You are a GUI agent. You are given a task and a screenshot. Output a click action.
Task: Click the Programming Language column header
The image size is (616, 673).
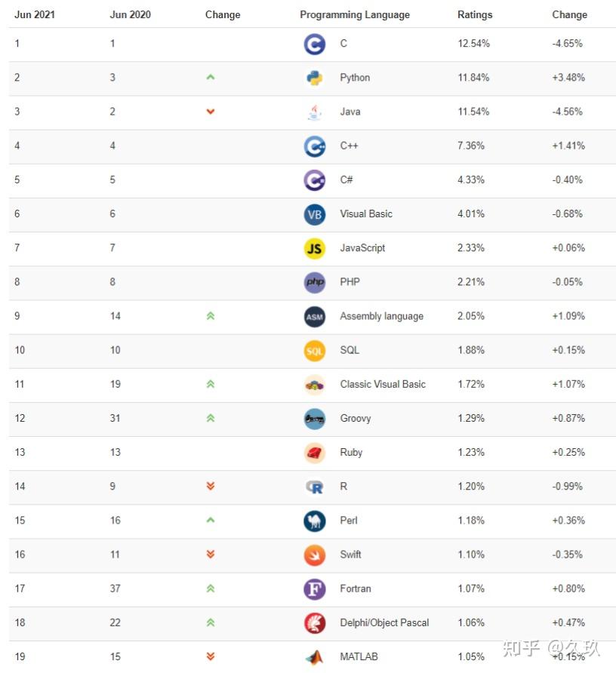click(355, 14)
